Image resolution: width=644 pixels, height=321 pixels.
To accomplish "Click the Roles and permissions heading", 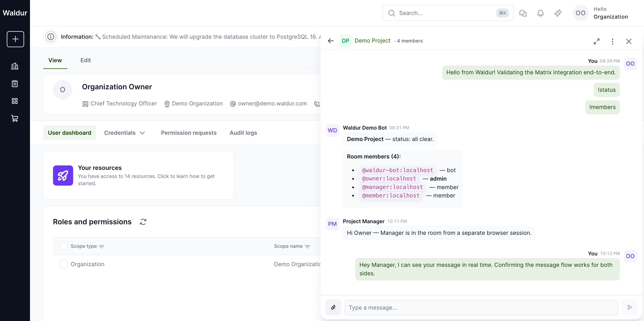I will click(x=92, y=222).
